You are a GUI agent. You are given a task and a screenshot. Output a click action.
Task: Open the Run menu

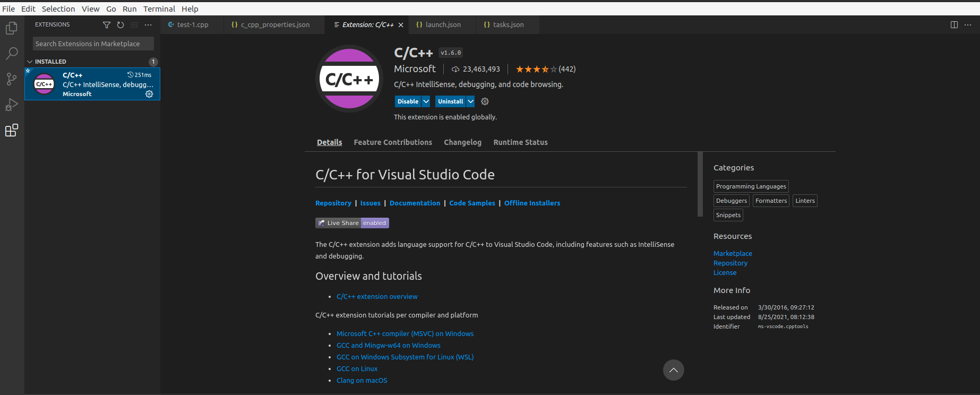(x=130, y=8)
